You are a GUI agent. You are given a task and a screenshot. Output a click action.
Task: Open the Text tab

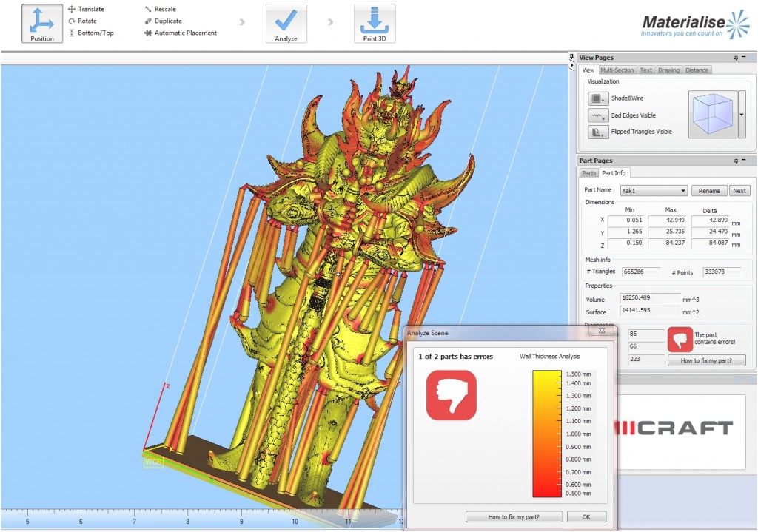coord(645,70)
